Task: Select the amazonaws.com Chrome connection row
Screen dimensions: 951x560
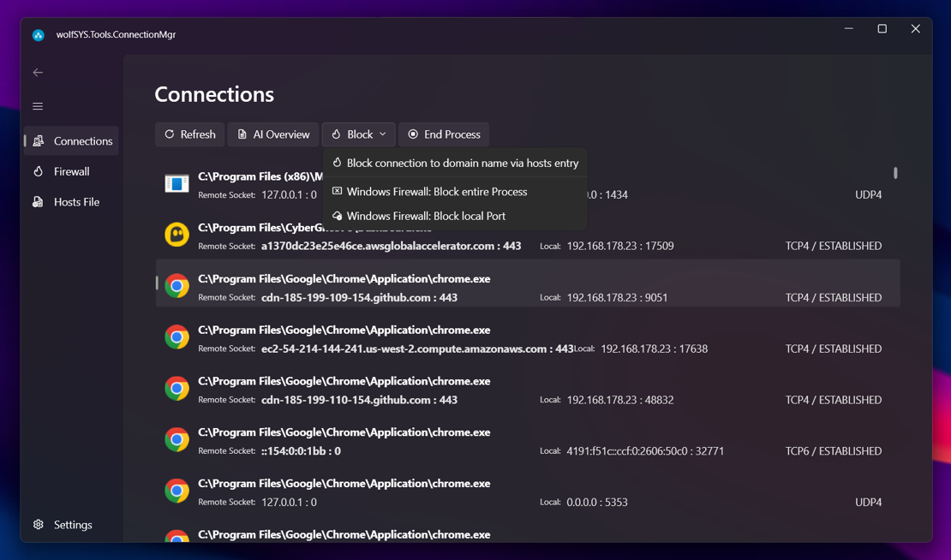Action: (x=527, y=339)
